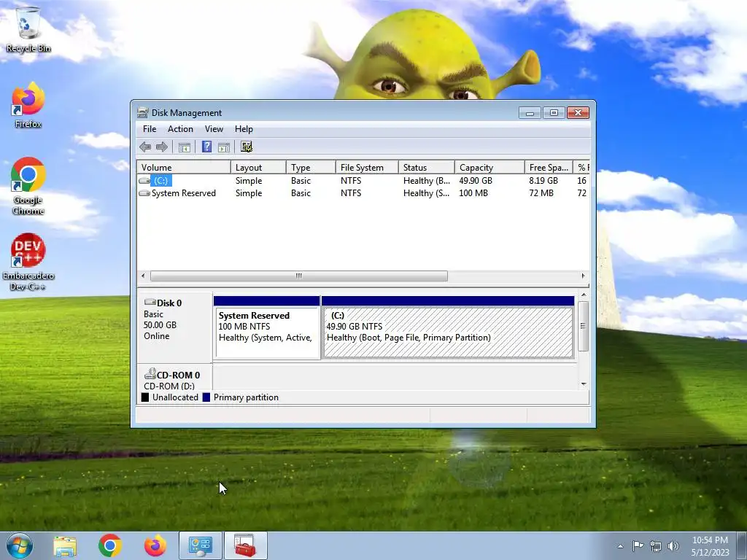747x560 pixels.
Task: Show hidden tray icons arrow
Action: point(620,546)
